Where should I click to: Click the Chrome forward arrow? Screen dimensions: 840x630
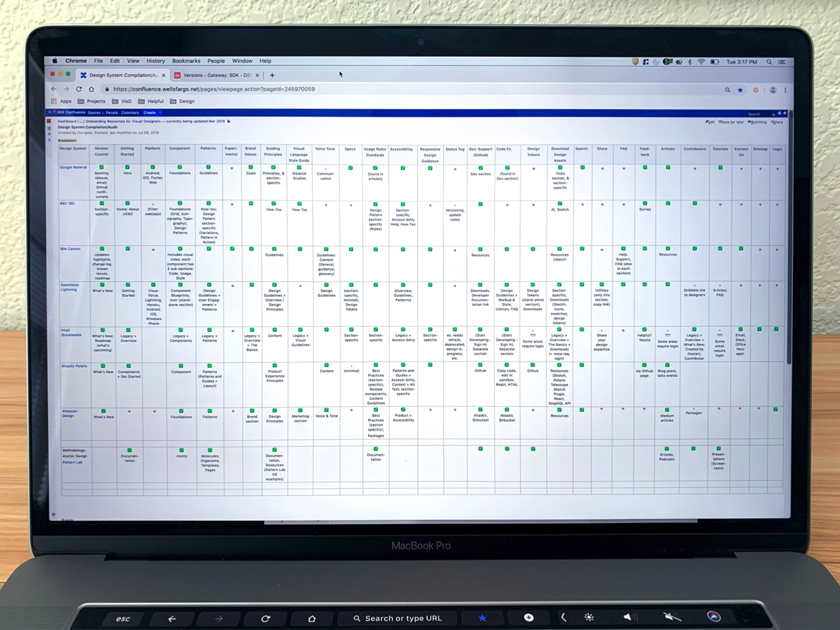[66, 89]
